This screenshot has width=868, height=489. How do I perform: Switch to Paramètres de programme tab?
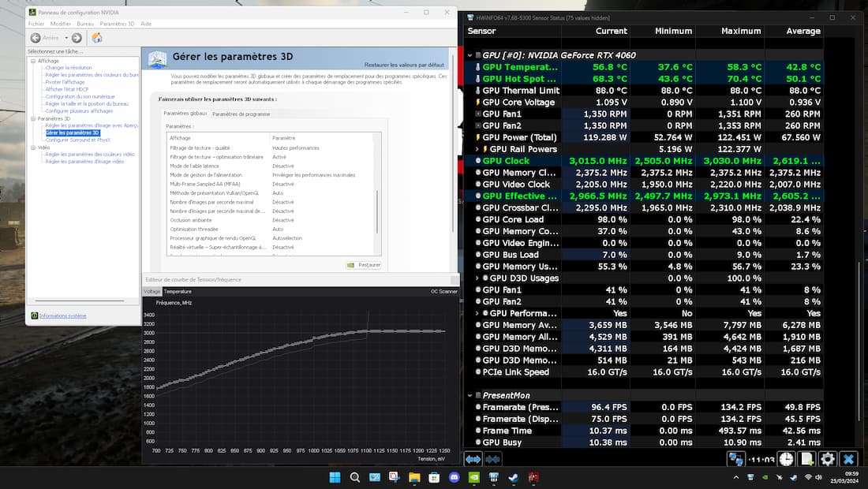tap(241, 114)
